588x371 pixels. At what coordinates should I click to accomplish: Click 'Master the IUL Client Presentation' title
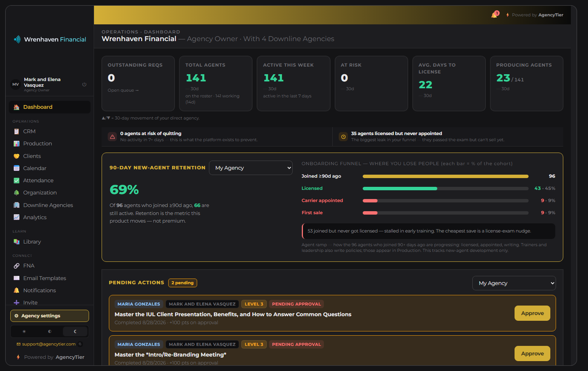coord(233,314)
